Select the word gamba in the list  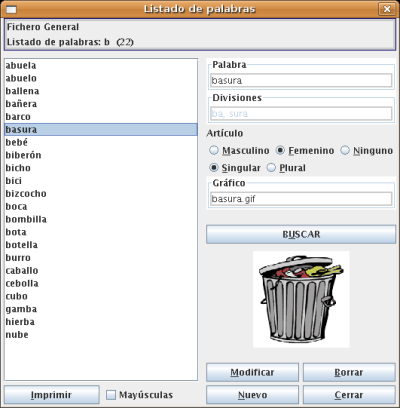101,309
